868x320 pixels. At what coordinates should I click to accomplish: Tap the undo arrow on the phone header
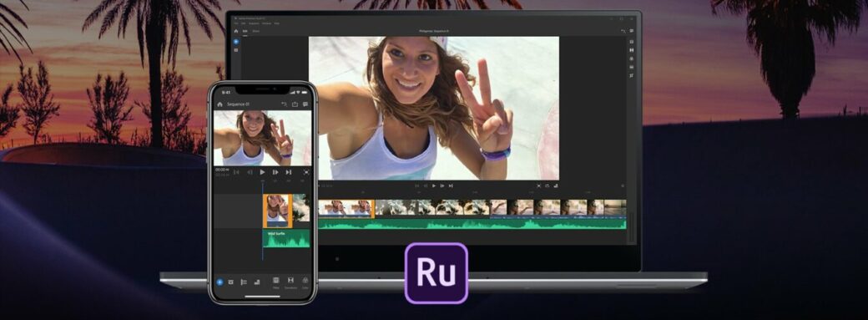coord(284,104)
